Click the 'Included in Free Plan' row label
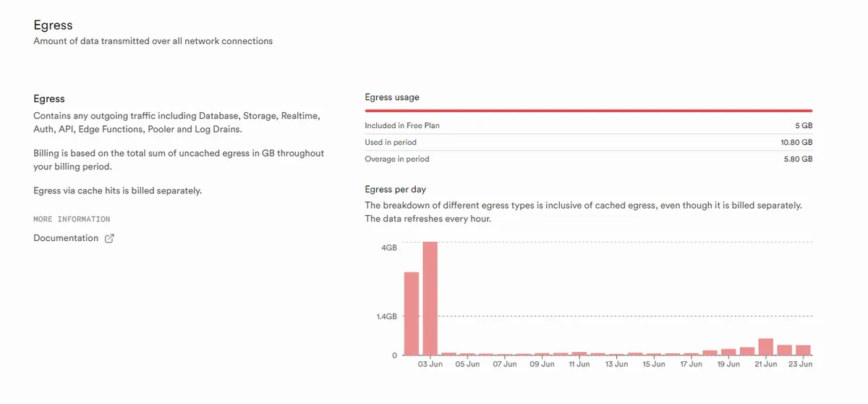The width and height of the screenshot is (868, 404). point(402,125)
